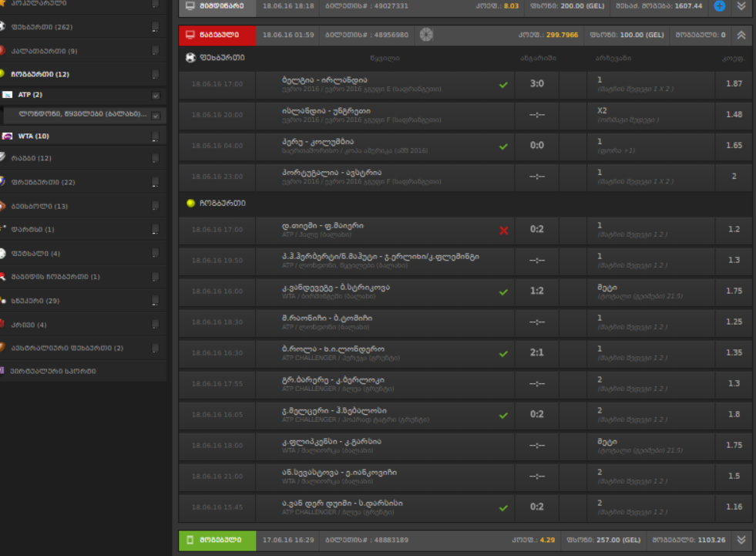This screenshot has width=756, height=556.
Task: Toggle the WTA (10) checkbox
Action: pyautogui.click(x=156, y=136)
